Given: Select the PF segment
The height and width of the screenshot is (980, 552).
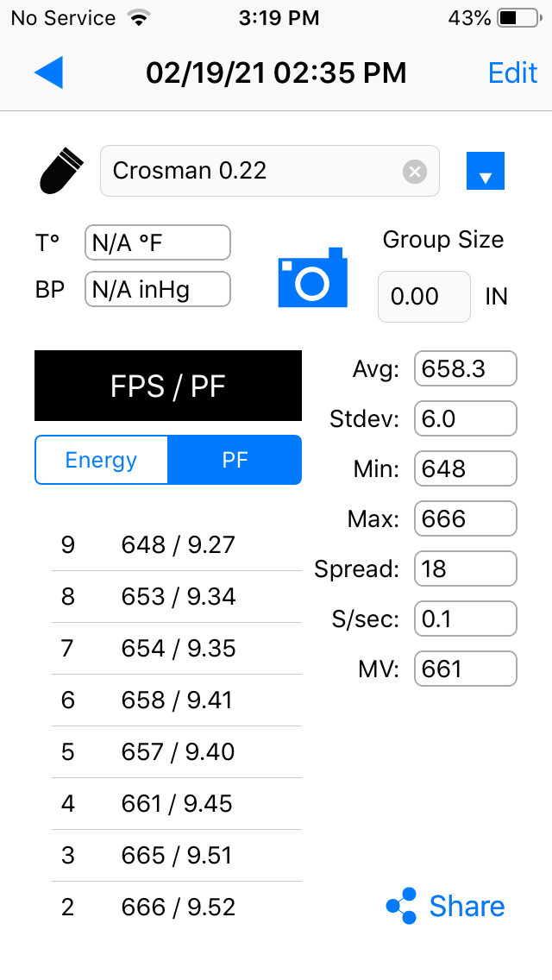Looking at the screenshot, I should [x=235, y=460].
